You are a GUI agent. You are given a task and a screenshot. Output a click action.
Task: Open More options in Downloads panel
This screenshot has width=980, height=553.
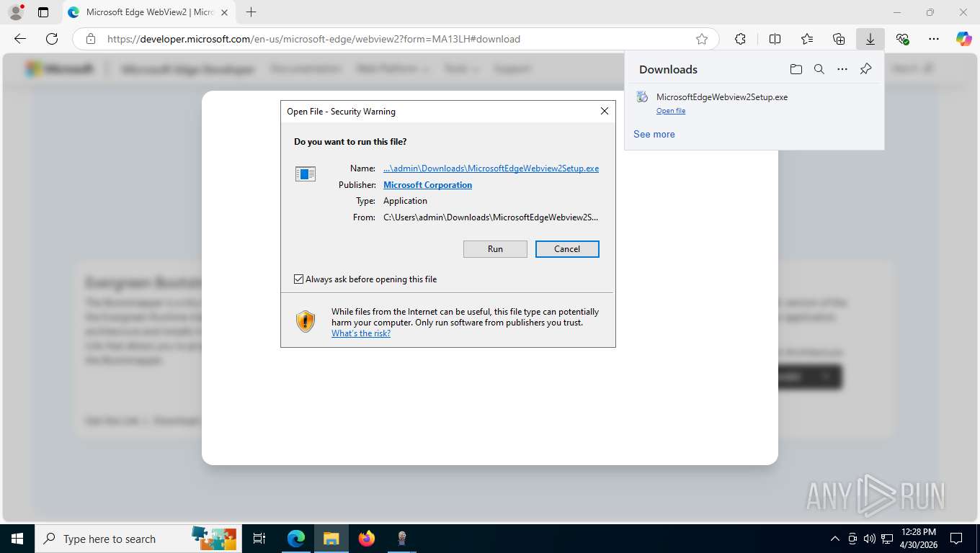coord(842,69)
